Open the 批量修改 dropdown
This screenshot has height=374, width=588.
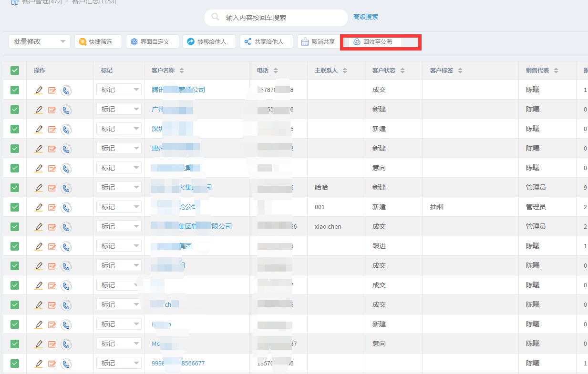40,41
